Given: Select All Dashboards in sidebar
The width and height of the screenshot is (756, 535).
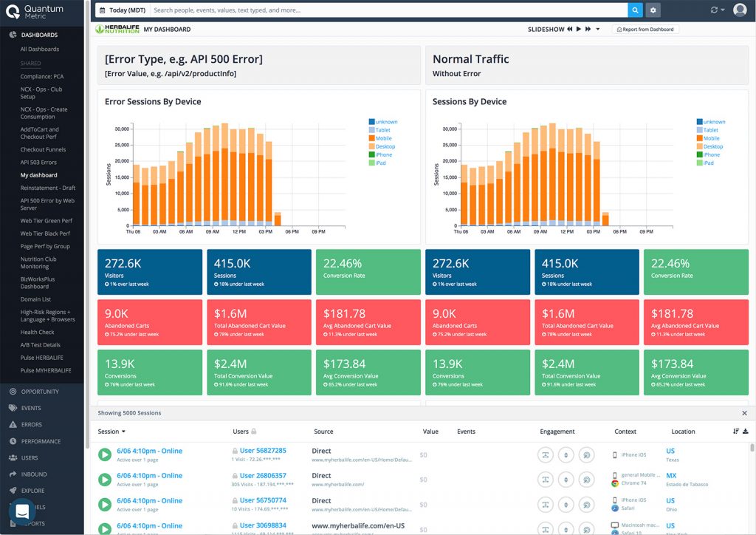Looking at the screenshot, I should tap(40, 50).
